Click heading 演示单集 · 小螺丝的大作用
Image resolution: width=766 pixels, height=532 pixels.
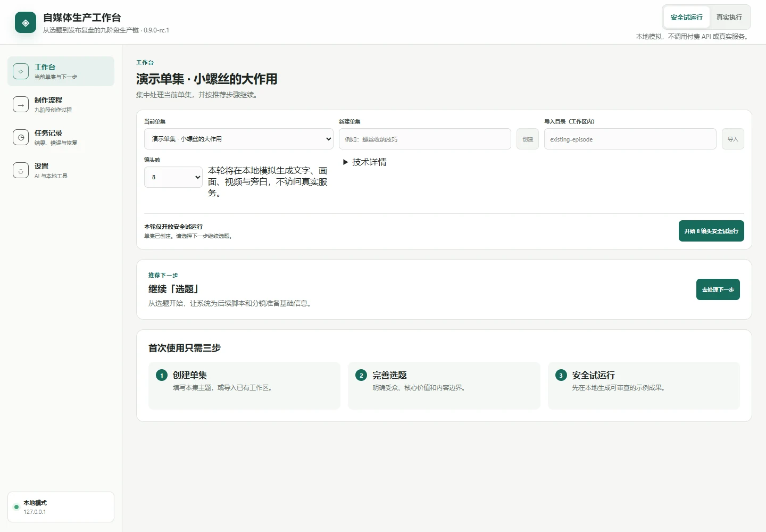(206, 79)
